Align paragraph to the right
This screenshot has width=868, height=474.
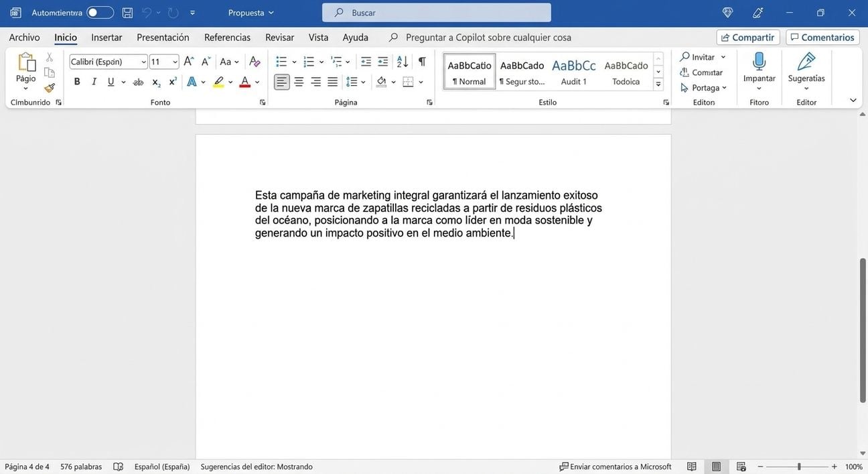click(x=315, y=82)
